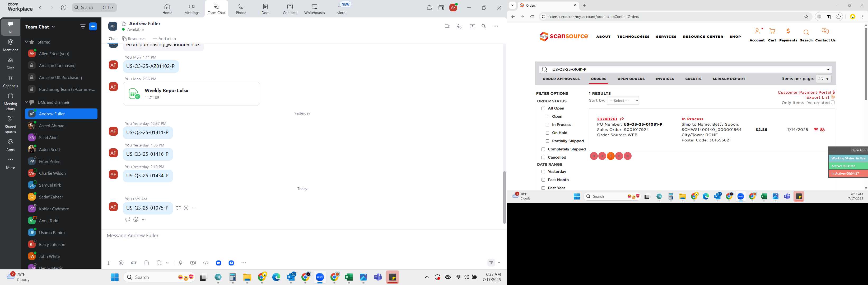Select the Order Approvals tab

(x=561, y=79)
